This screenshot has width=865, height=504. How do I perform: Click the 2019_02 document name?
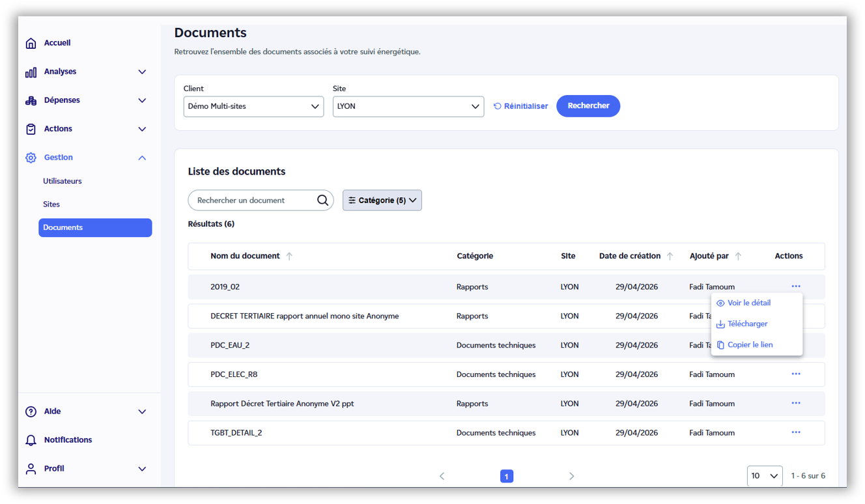click(x=225, y=287)
